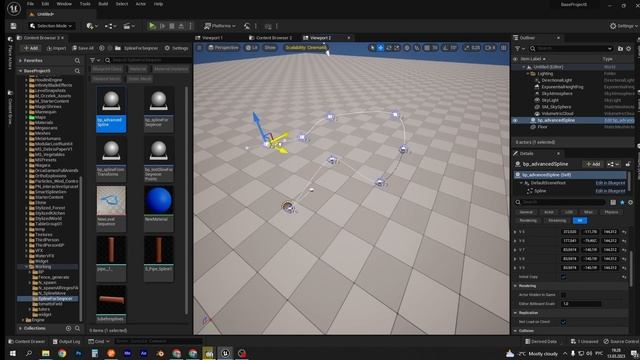
Task: Click the create folder icon in Outliner
Action: 620,49
